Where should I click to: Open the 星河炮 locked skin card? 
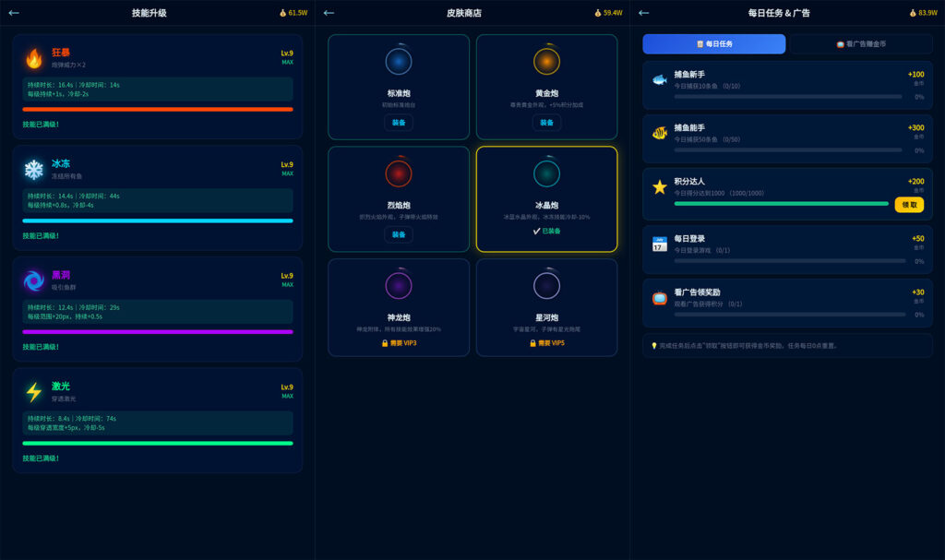(x=546, y=307)
